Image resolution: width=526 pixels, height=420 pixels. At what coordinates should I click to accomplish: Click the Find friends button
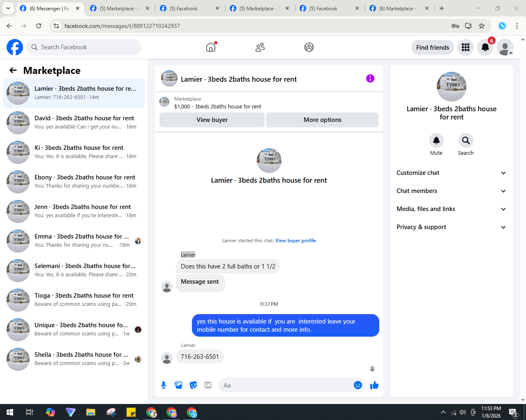tap(433, 47)
